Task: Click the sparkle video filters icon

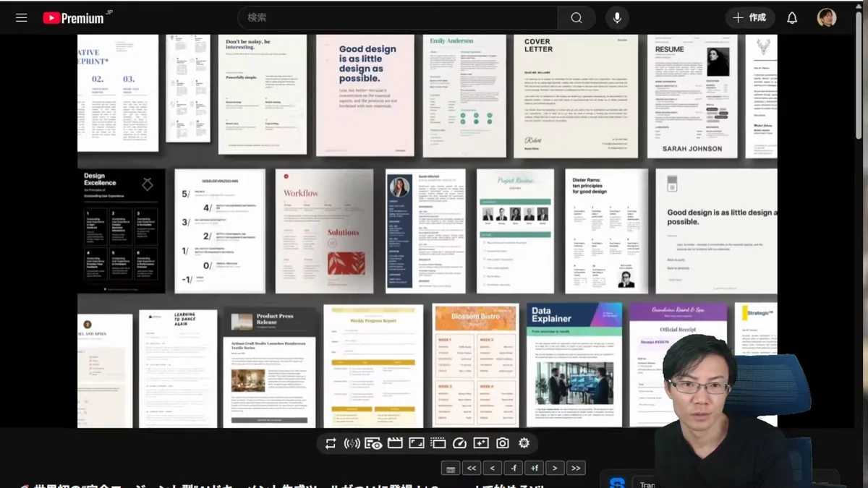Action: click(x=481, y=443)
